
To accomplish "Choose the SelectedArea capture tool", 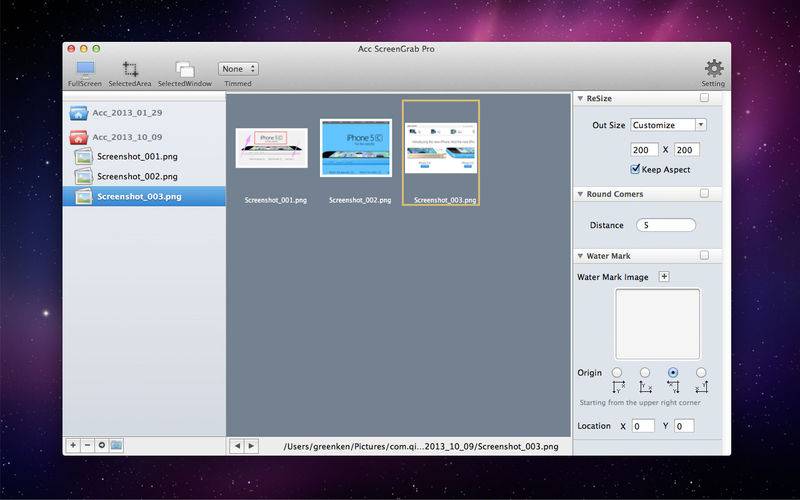I will [130, 73].
